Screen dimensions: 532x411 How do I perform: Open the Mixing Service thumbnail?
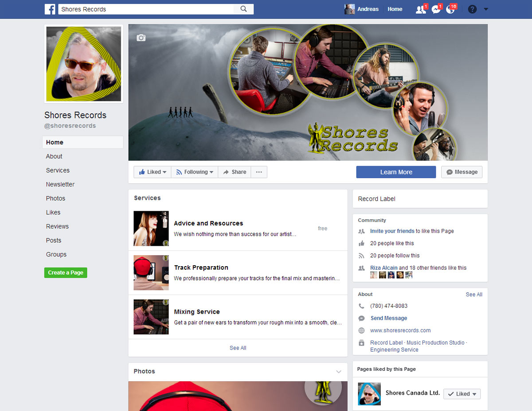(151, 317)
